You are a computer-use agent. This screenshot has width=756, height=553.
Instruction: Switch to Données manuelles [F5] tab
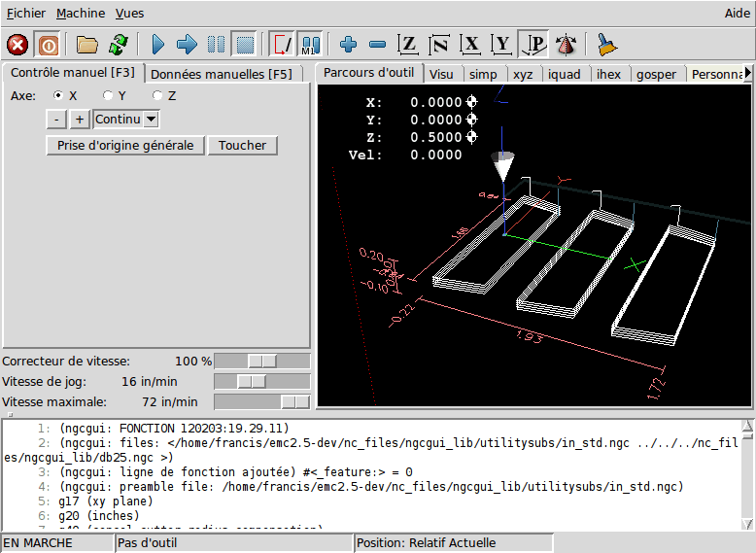pyautogui.click(x=222, y=74)
